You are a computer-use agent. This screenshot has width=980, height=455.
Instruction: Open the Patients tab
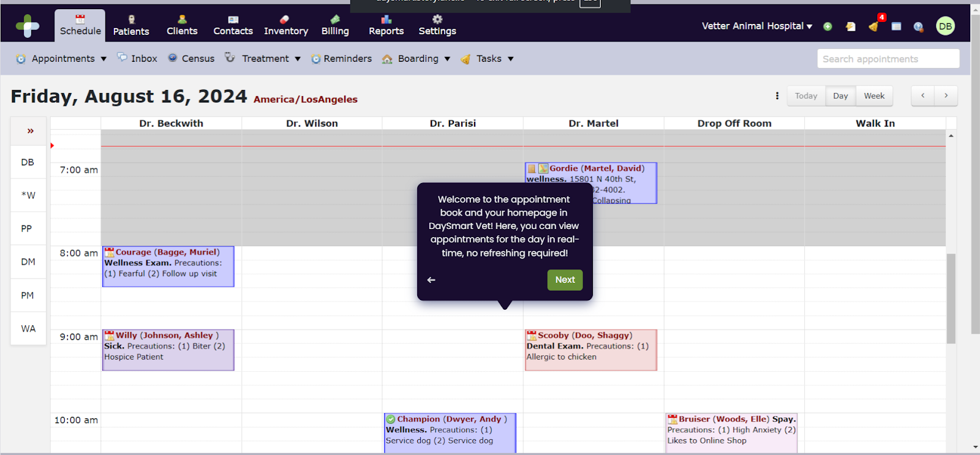click(x=131, y=25)
